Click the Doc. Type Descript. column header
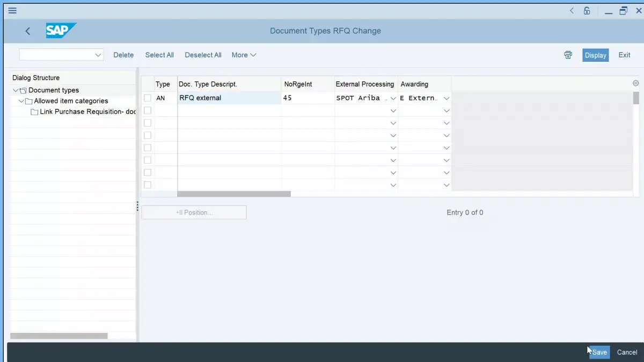Viewport: 644px width, 362px height. 208,84
